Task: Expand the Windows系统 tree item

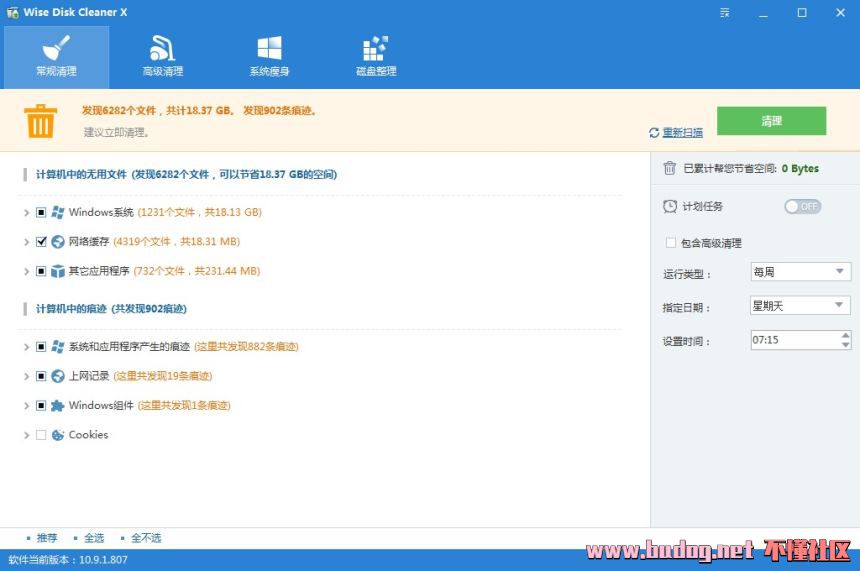Action: point(26,213)
